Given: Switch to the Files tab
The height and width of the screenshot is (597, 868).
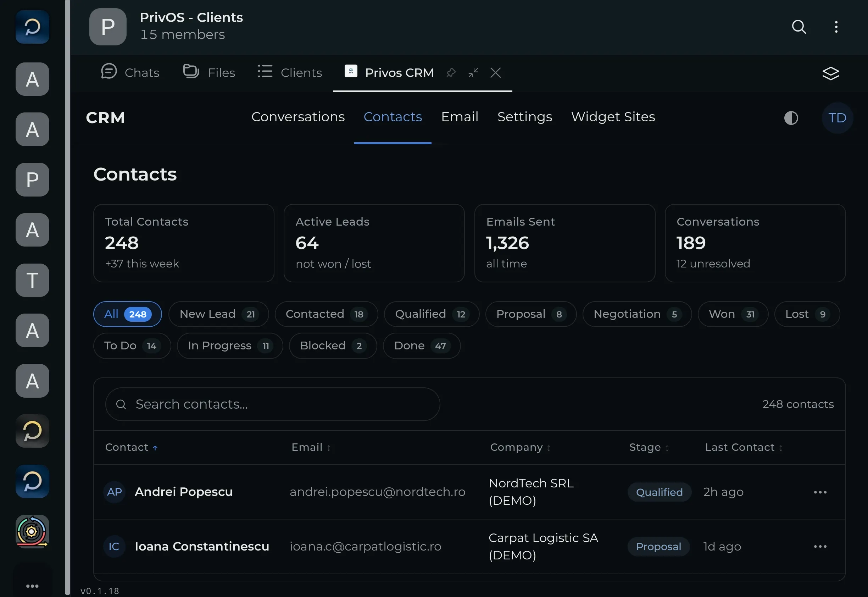Looking at the screenshot, I should 209,72.
